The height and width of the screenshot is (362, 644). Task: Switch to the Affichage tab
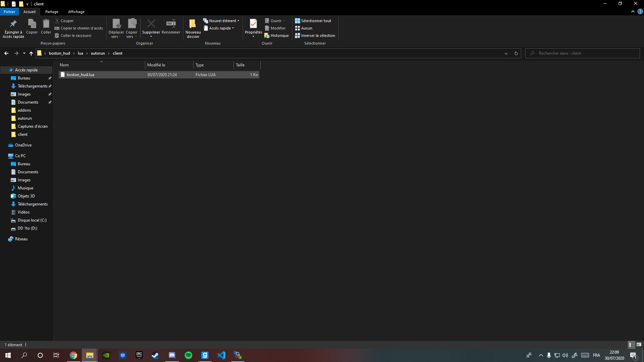76,12
